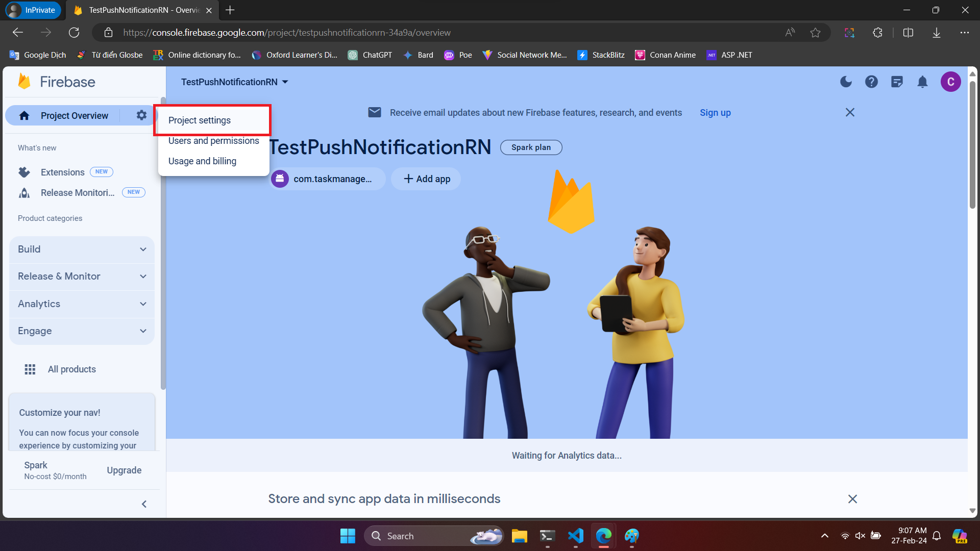The image size is (980, 551).
Task: Open Google Dich bookmark
Action: pyautogui.click(x=38, y=55)
